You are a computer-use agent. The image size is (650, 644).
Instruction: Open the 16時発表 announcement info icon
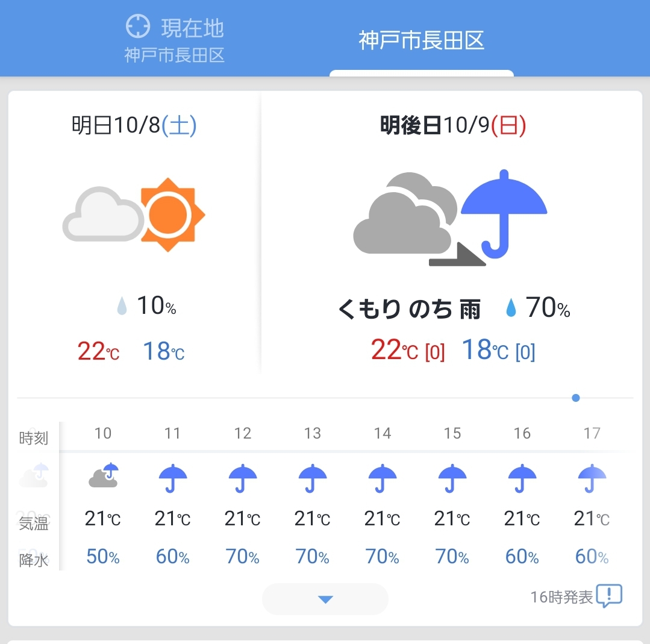pos(609,596)
